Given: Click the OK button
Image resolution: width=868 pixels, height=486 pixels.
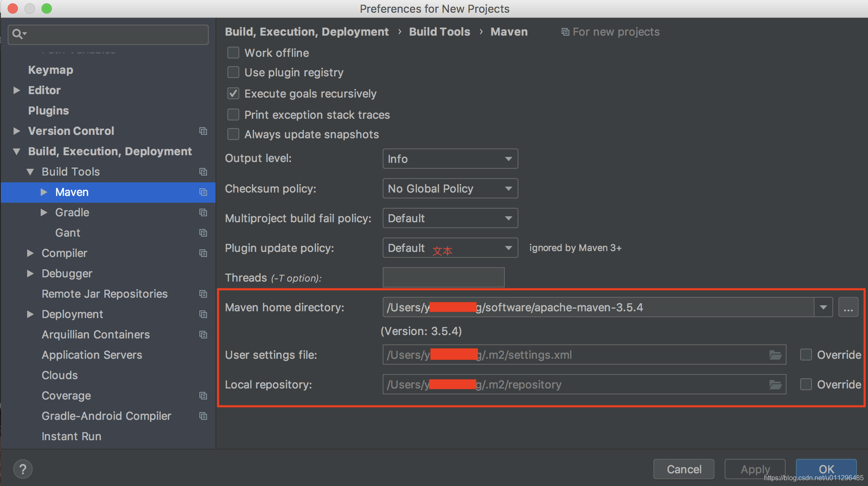Looking at the screenshot, I should coord(826,469).
